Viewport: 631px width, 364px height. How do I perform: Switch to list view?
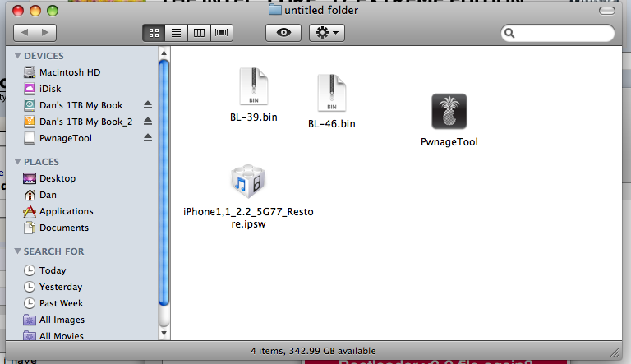(x=177, y=33)
